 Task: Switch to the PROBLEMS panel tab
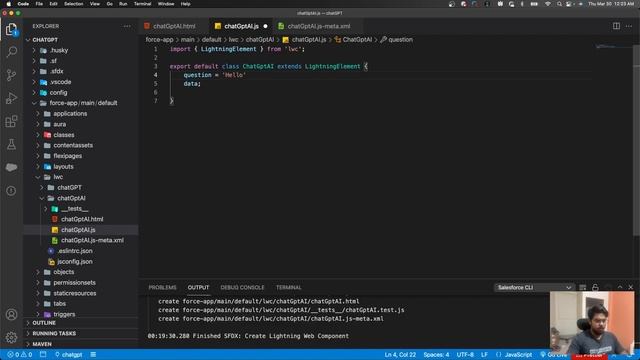[162, 287]
